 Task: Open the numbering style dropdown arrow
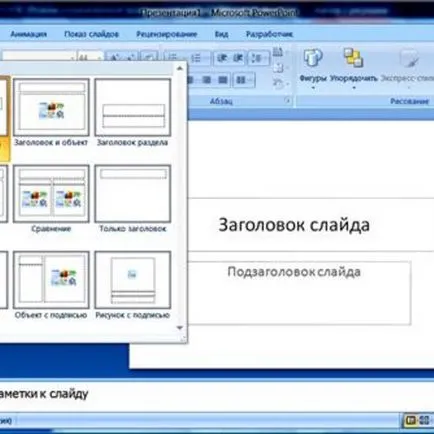click(206, 58)
